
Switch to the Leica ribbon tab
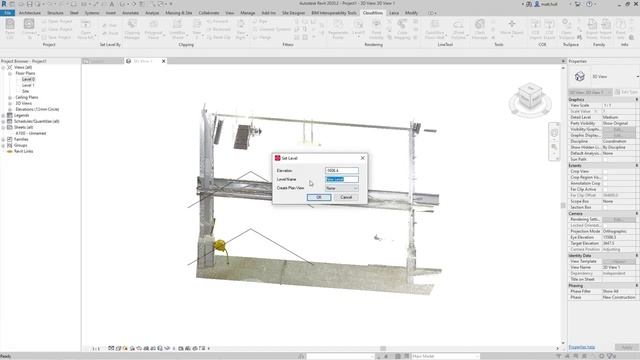click(394, 13)
